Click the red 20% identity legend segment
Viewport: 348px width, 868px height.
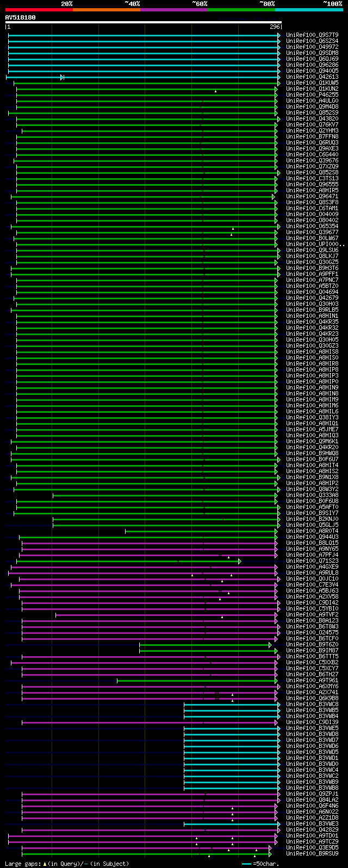point(39,10)
